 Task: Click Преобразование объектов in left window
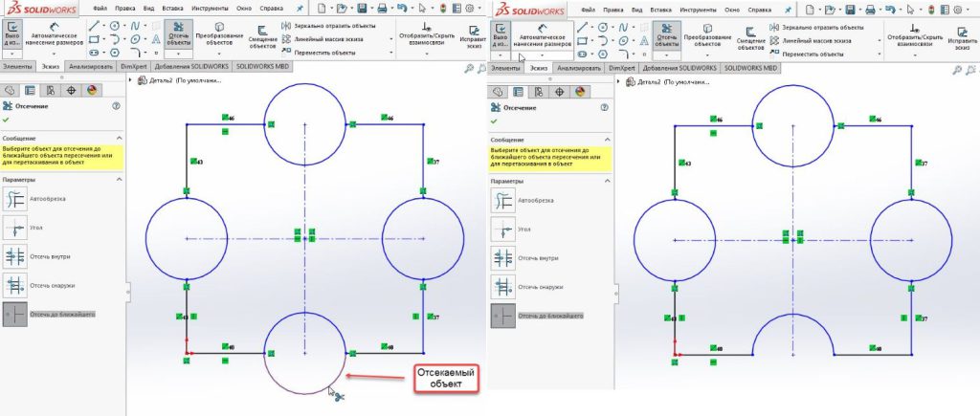click(219, 34)
